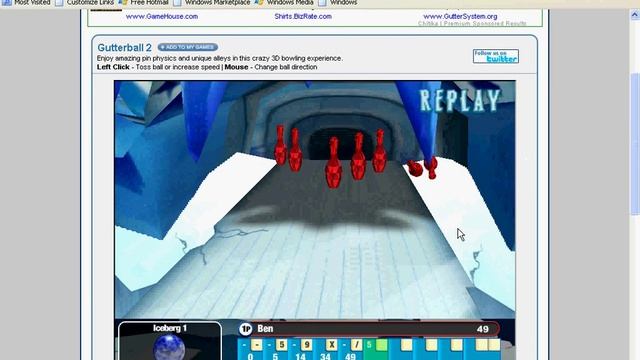Click the Iceberg 1 ball name label

click(x=170, y=328)
